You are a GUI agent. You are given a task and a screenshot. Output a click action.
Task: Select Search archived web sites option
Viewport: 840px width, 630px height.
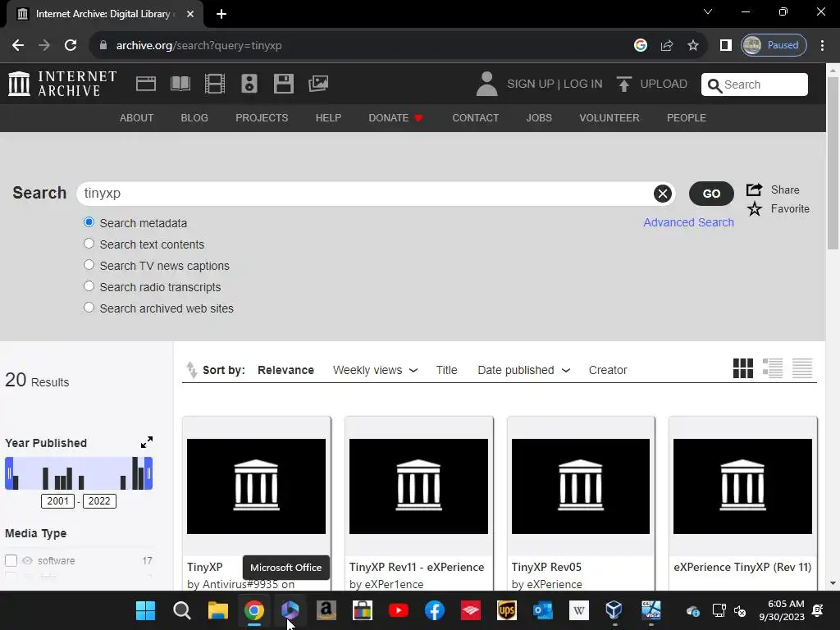click(89, 308)
